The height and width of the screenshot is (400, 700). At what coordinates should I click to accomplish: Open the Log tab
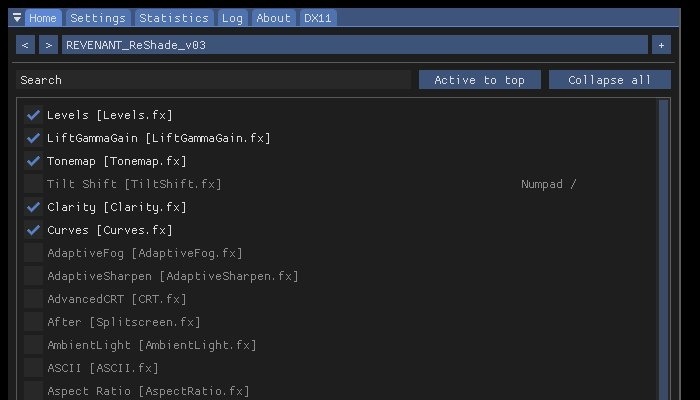[232, 18]
